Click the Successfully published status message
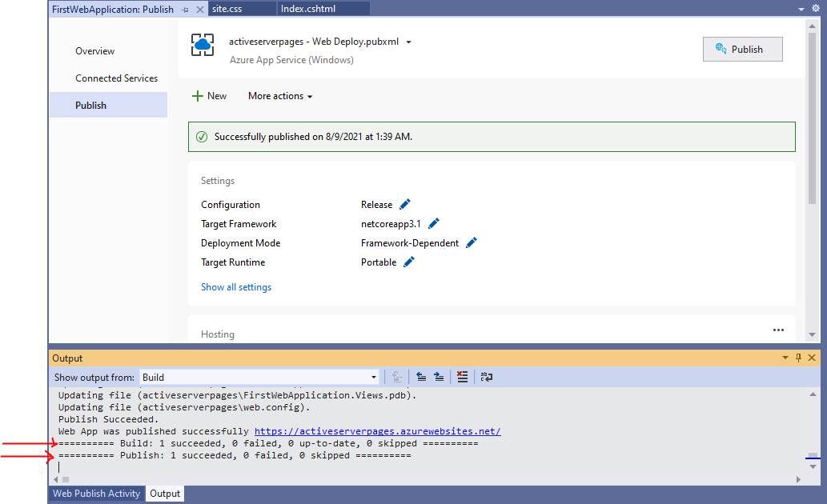 [313, 137]
